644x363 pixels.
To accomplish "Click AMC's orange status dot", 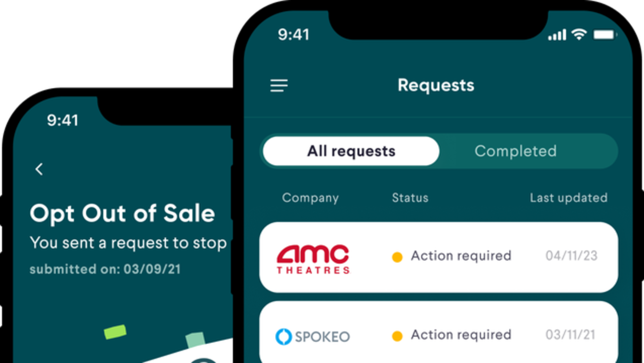I will pyautogui.click(x=397, y=257).
